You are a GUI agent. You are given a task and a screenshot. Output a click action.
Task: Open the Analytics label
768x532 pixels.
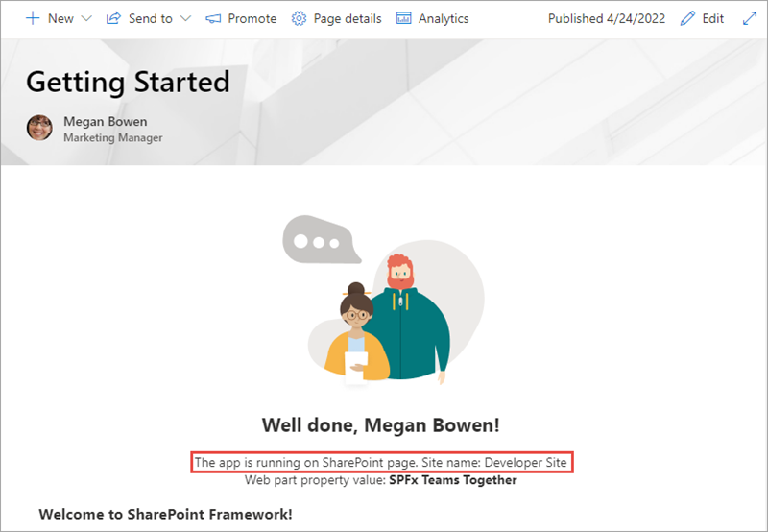[x=444, y=18]
